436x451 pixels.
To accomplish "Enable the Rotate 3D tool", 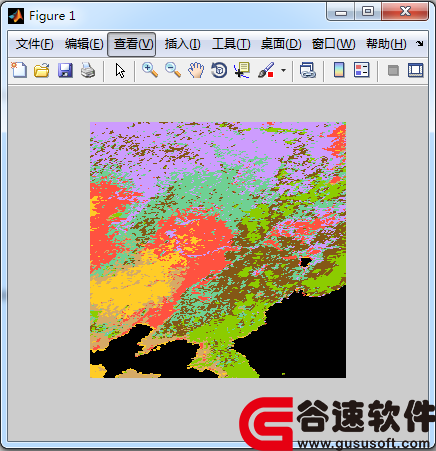I will [x=219, y=70].
